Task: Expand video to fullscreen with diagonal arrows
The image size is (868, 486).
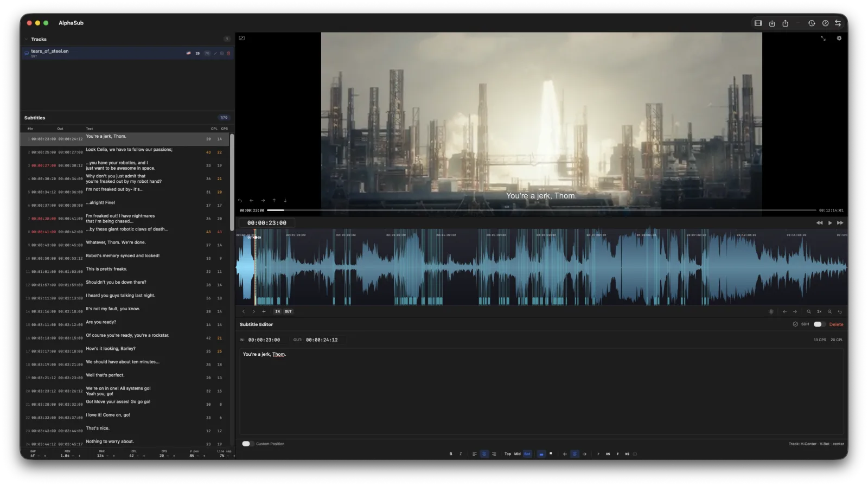Action: [823, 39]
